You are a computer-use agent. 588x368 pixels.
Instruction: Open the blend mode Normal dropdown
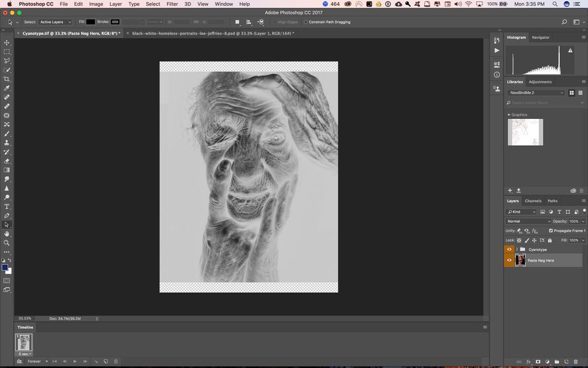pos(528,221)
